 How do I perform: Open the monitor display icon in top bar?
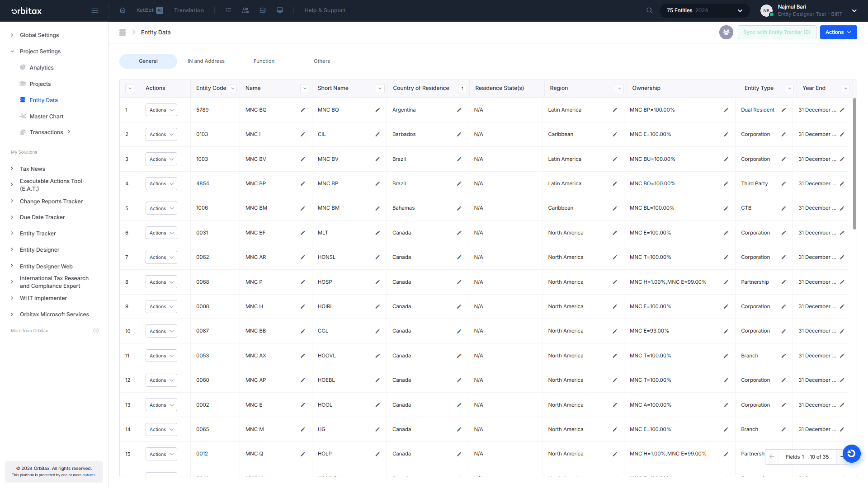pos(280,10)
